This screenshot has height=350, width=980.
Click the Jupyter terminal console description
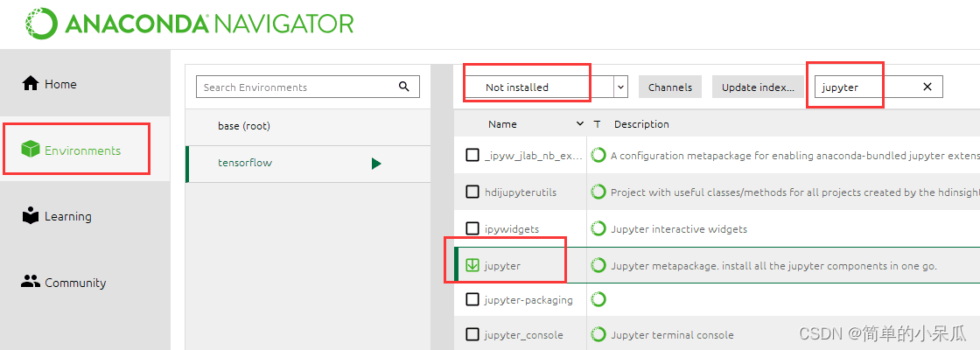click(x=672, y=335)
